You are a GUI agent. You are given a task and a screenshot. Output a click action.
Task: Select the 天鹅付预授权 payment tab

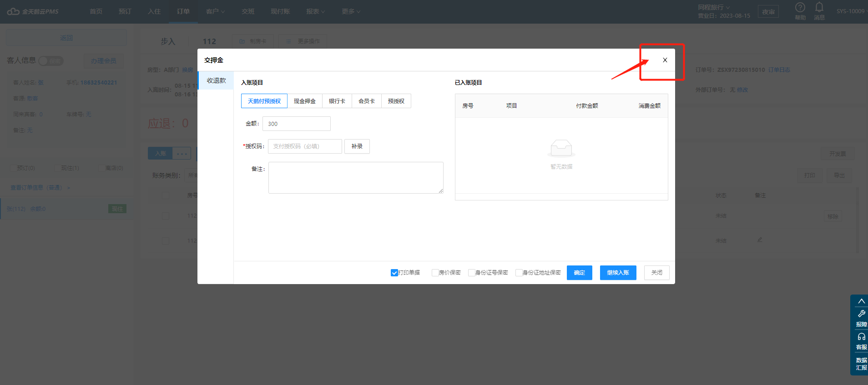[264, 101]
